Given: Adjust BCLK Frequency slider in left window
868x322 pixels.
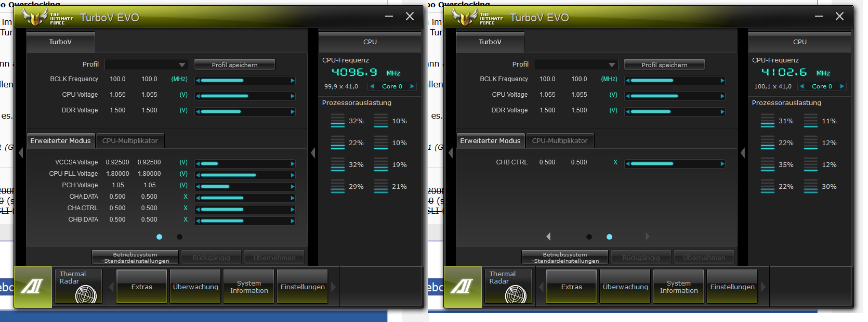Looking at the screenshot, I should click(x=245, y=81).
